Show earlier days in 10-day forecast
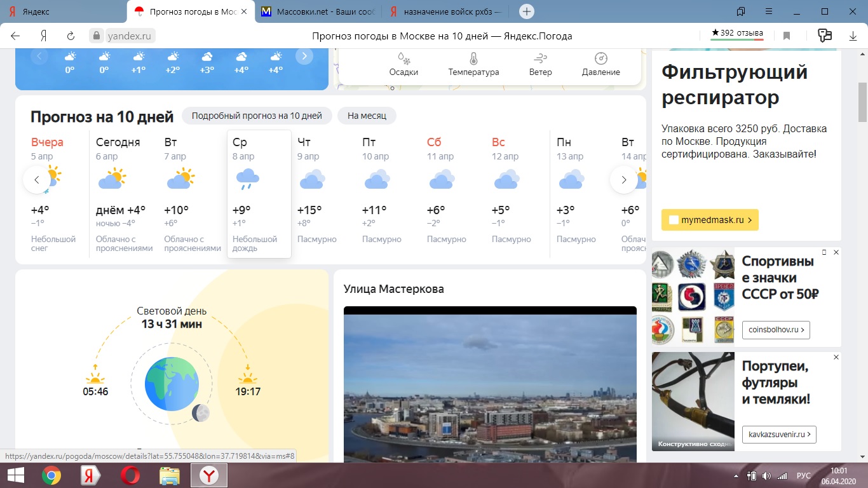The image size is (868, 488). pos(37,180)
